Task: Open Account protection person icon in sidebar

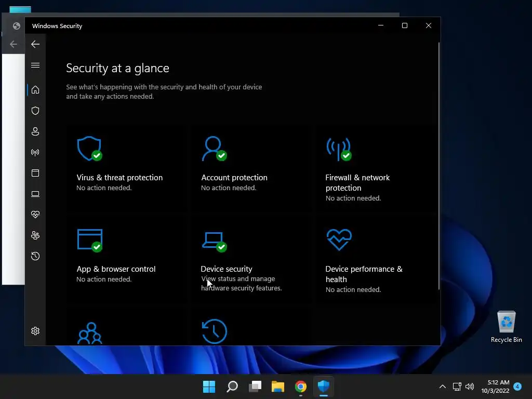Action: [x=35, y=131]
